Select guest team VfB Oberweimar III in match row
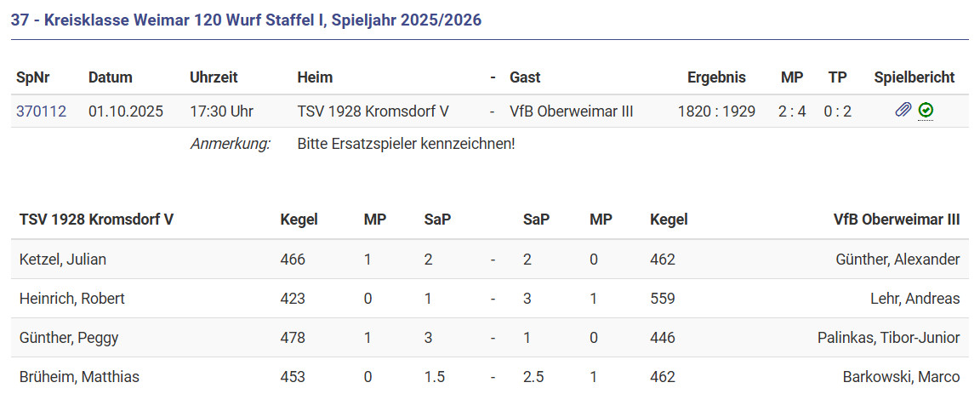This screenshot has width=980, height=411. click(571, 111)
